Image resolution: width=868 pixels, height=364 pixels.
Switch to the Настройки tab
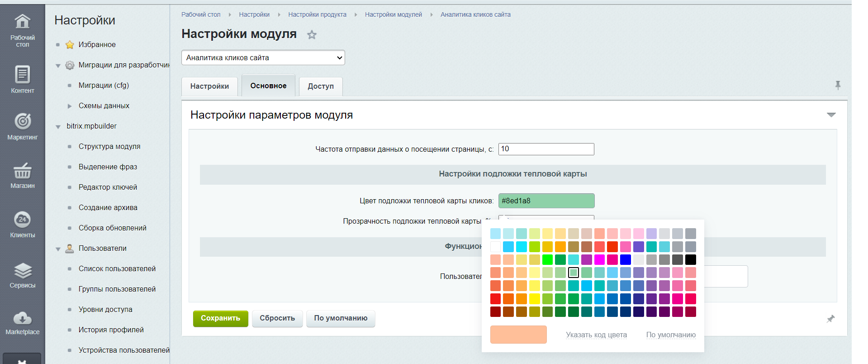(x=209, y=86)
